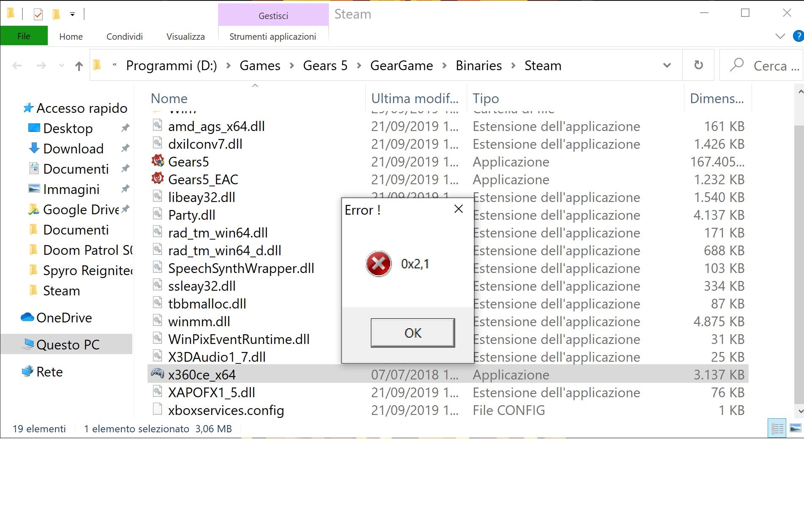Unpin Desktop from quick access

(125, 128)
